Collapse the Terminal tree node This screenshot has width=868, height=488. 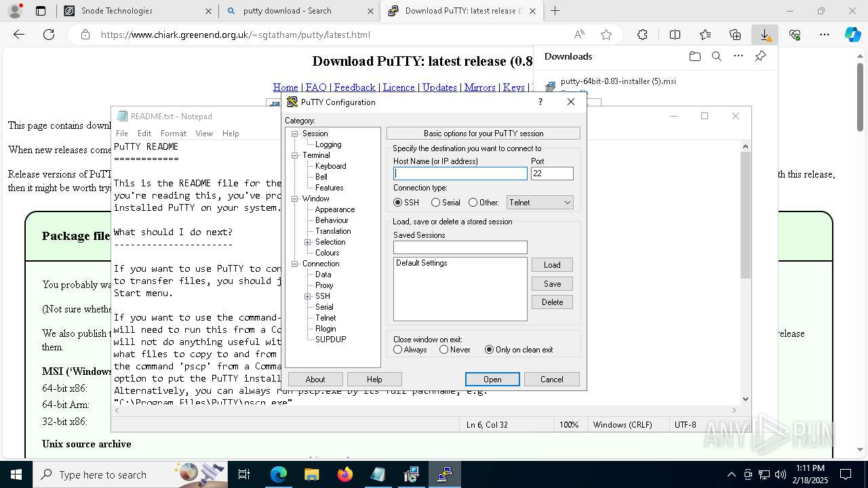pos(295,155)
